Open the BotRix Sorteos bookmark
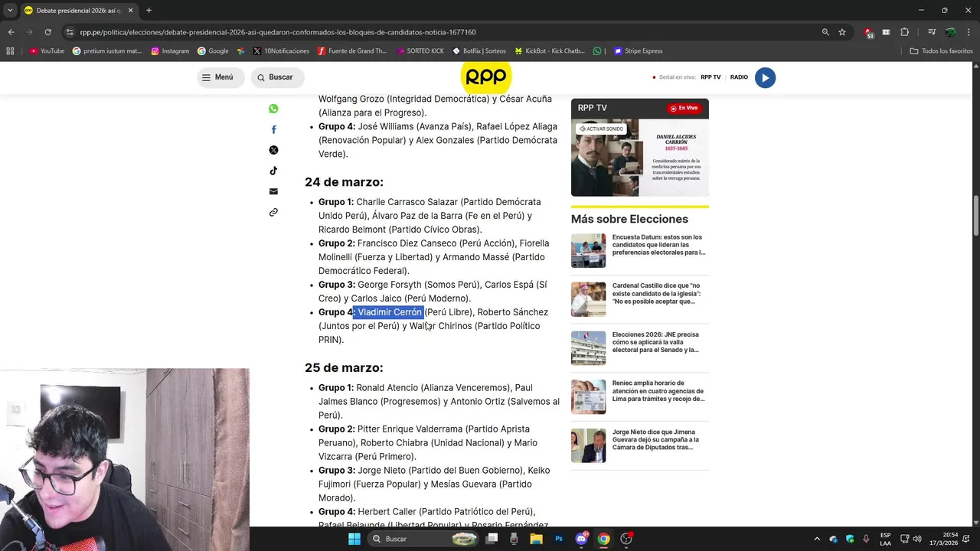This screenshot has height=551, width=980. [x=479, y=51]
